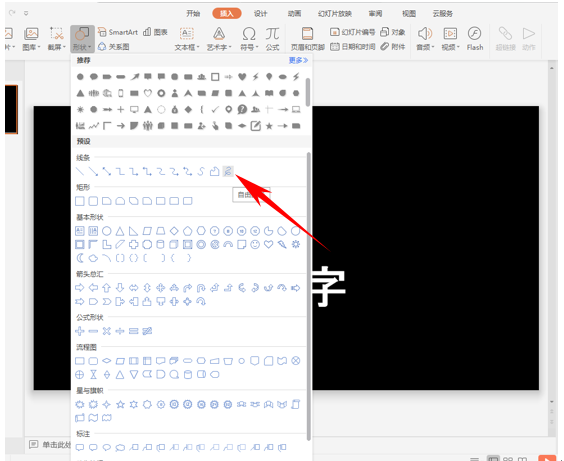The height and width of the screenshot is (461, 564).
Task: Choose the plus sign formula shape
Action: 79,331
